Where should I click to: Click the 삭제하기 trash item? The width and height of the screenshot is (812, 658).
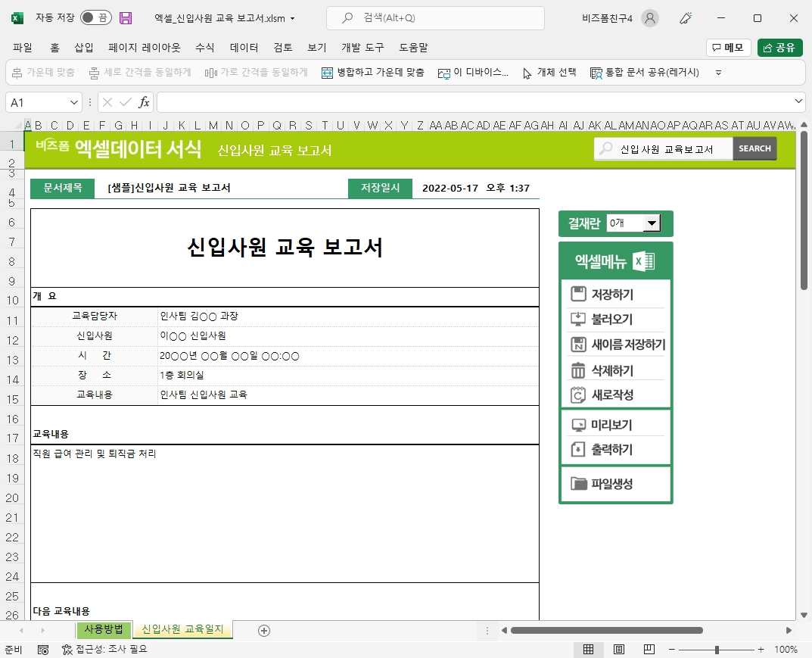tap(615, 370)
